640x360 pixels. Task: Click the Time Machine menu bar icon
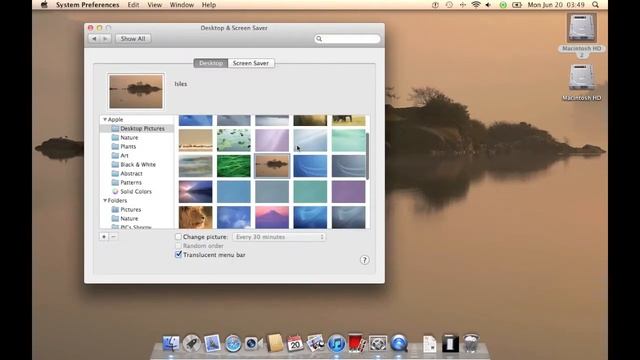(449, 5)
